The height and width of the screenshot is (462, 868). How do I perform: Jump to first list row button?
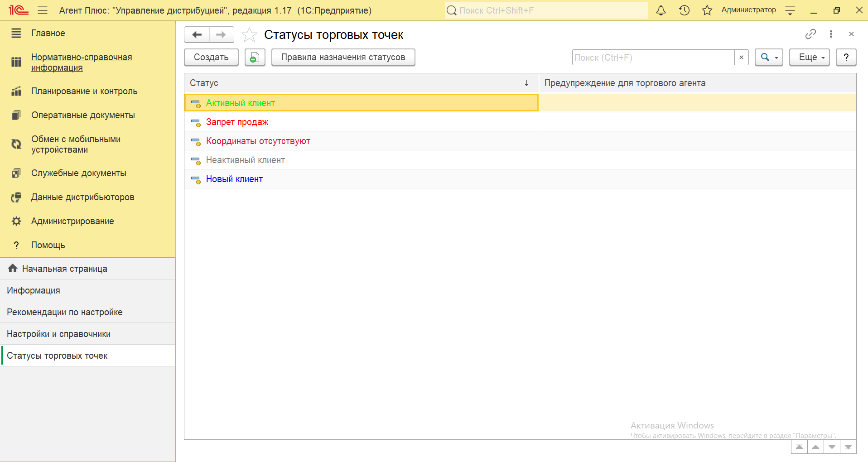799,447
